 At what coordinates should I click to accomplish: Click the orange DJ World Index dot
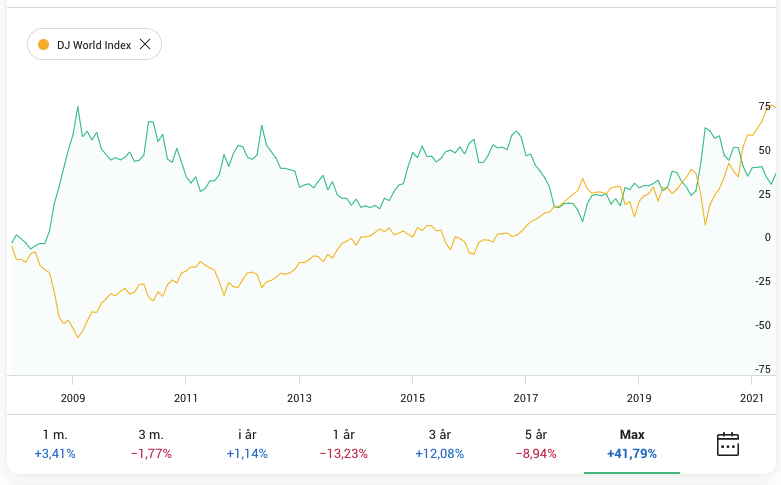pos(43,45)
